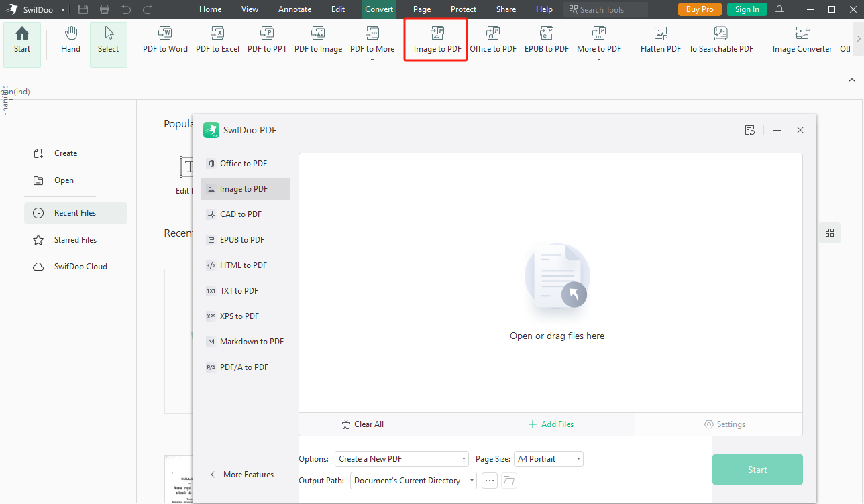Open the Help tab
Screen dimensions: 864x504
coord(545,9)
